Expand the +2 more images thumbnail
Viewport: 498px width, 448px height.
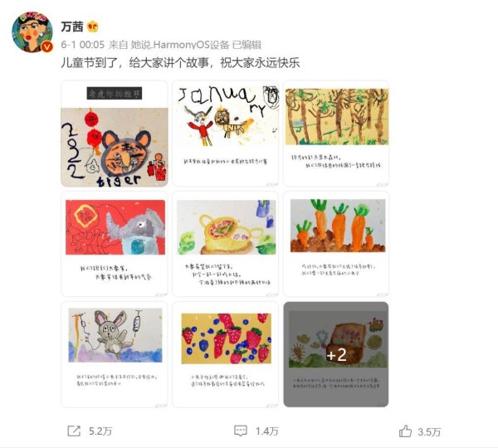click(336, 354)
